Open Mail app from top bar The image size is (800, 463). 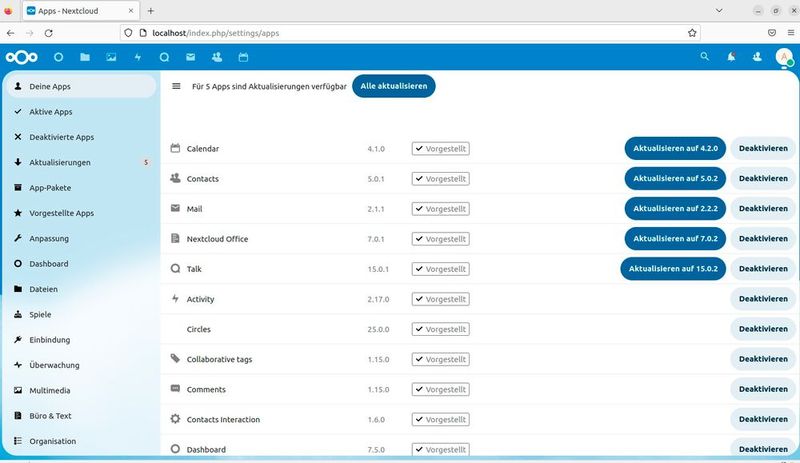[191, 57]
